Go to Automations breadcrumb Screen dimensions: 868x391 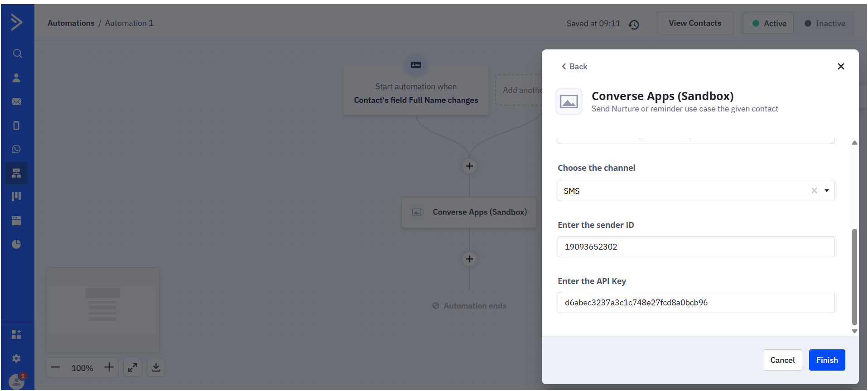[71, 23]
